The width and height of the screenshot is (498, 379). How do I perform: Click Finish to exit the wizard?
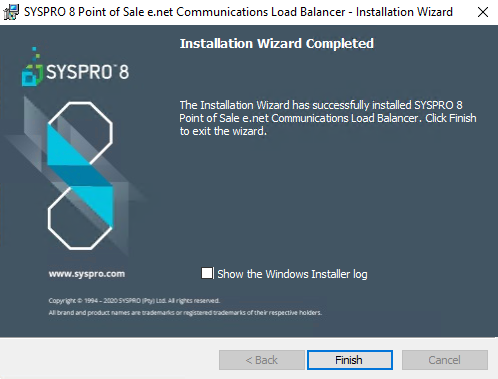click(350, 360)
